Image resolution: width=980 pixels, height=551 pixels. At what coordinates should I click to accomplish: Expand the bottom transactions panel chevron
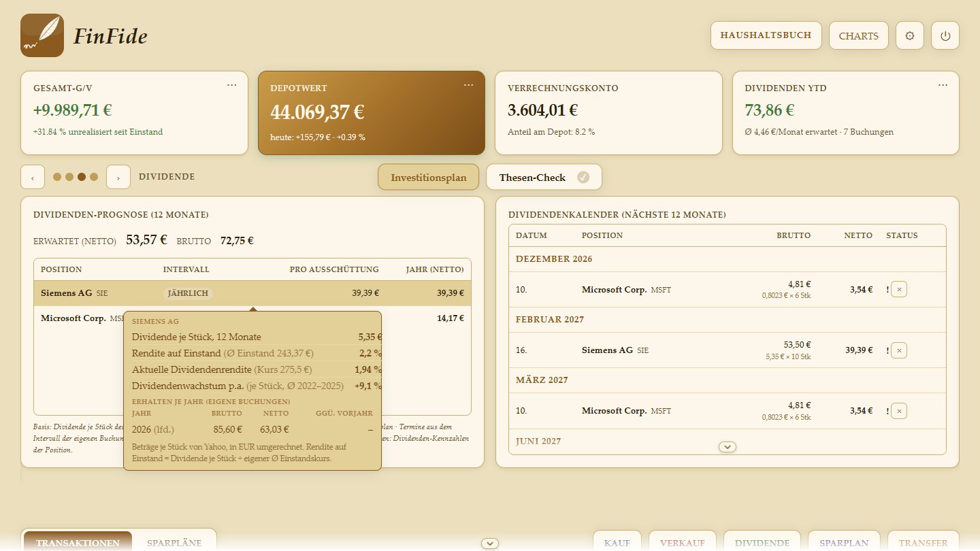point(490,543)
